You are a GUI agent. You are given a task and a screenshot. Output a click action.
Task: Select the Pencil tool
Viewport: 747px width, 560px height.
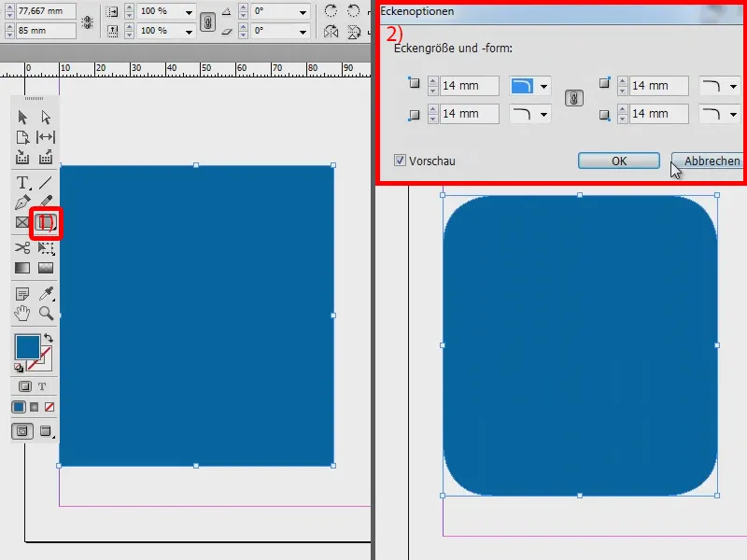[x=46, y=203]
